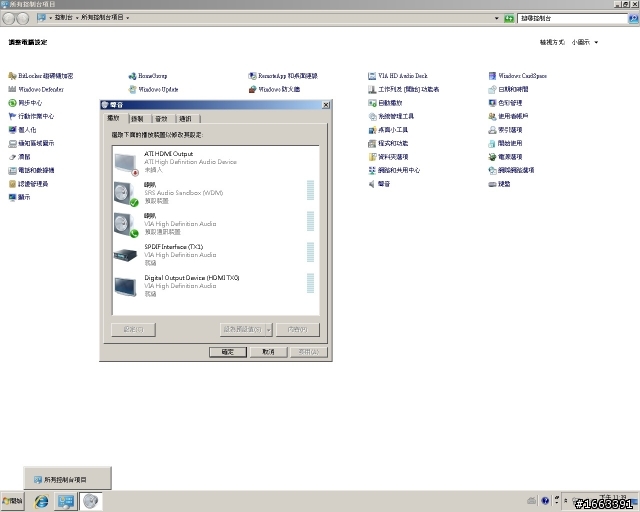The width and height of the screenshot is (640, 512).
Task: Select SPDIF Interface (TX1) device
Action: (x=215, y=255)
